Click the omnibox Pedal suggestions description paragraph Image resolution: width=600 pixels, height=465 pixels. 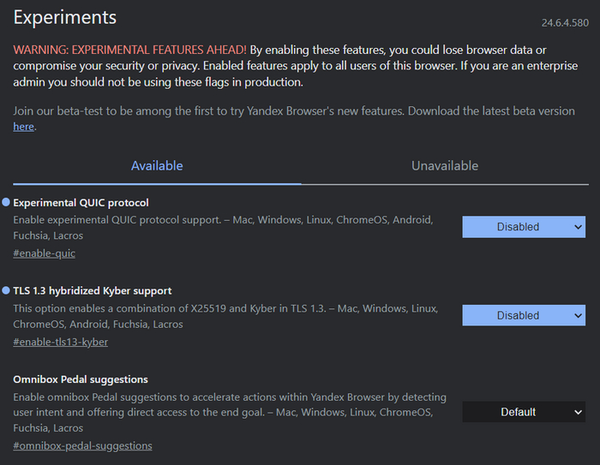pos(230,412)
